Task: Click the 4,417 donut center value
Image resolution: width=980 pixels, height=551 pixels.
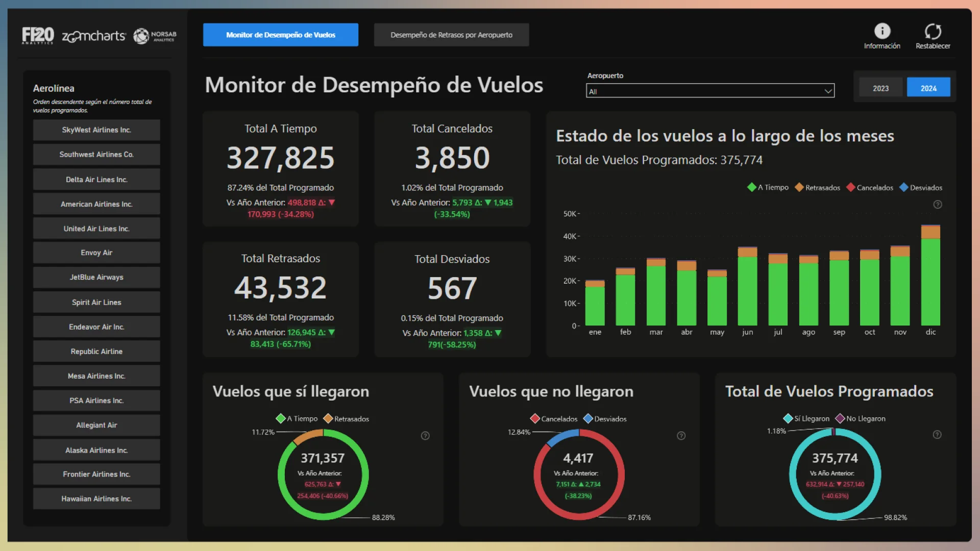Action: coord(578,458)
